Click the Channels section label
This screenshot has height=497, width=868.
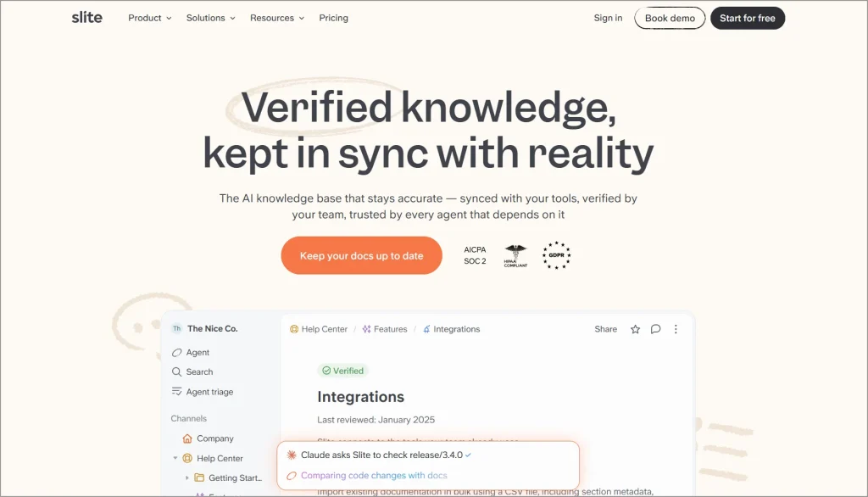[x=189, y=418]
